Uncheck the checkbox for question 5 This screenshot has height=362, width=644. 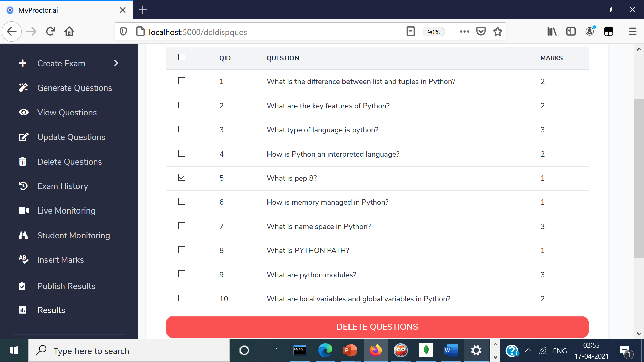tap(182, 177)
